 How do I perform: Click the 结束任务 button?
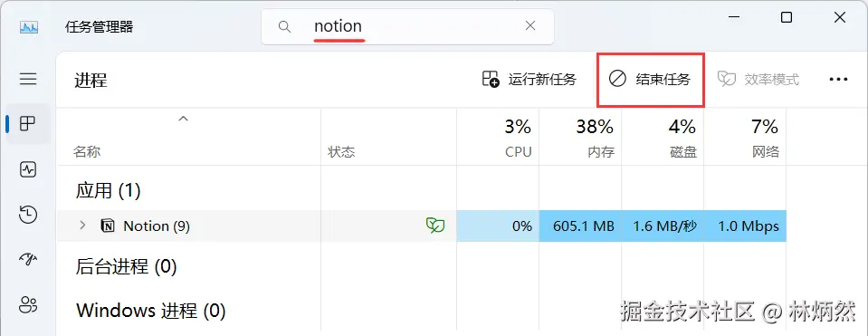[x=650, y=80]
